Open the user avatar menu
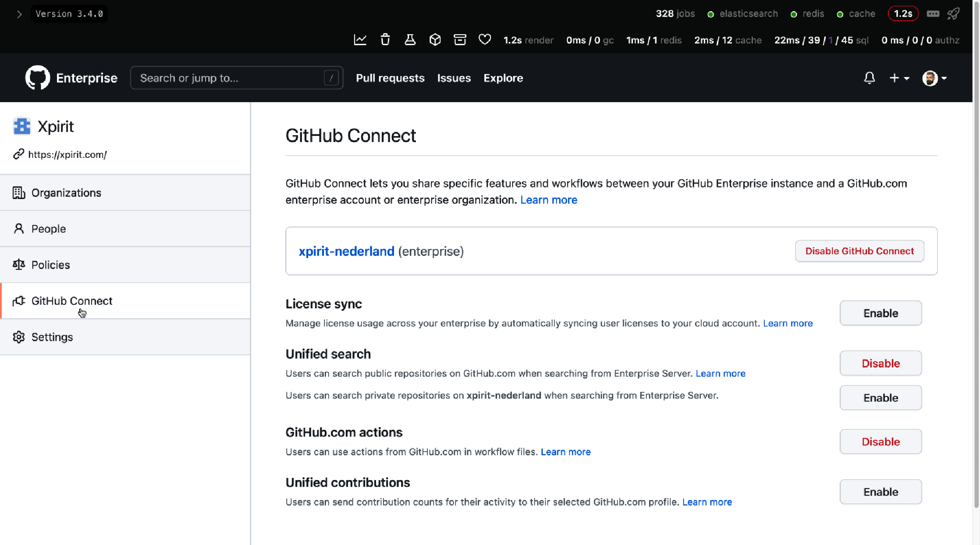The image size is (980, 545). [934, 78]
